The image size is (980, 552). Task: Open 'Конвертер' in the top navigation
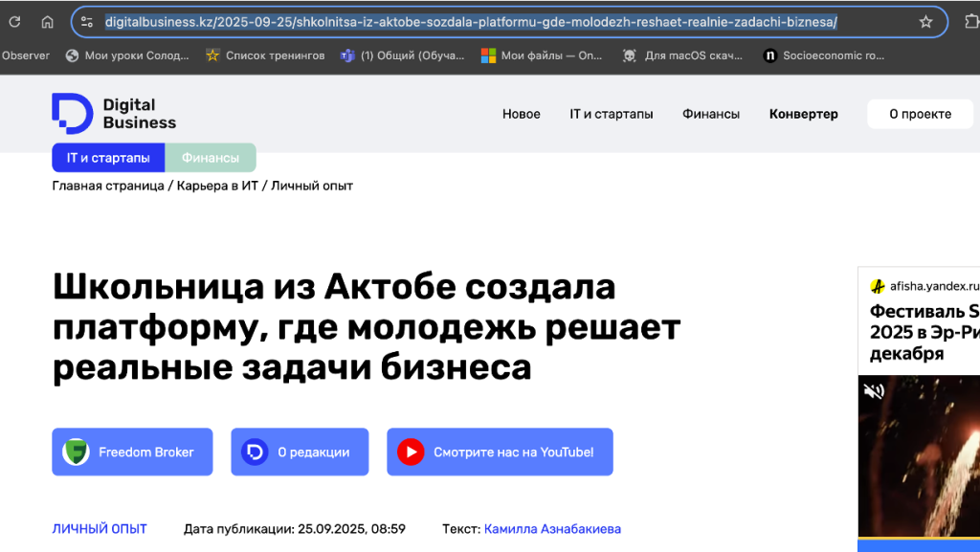(803, 114)
